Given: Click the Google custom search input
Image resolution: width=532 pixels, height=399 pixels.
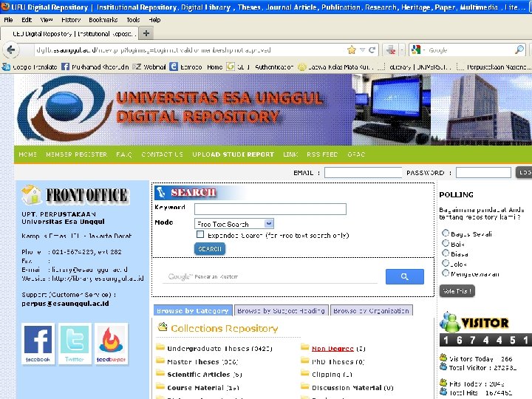Looking at the screenshot, I should pos(270,276).
